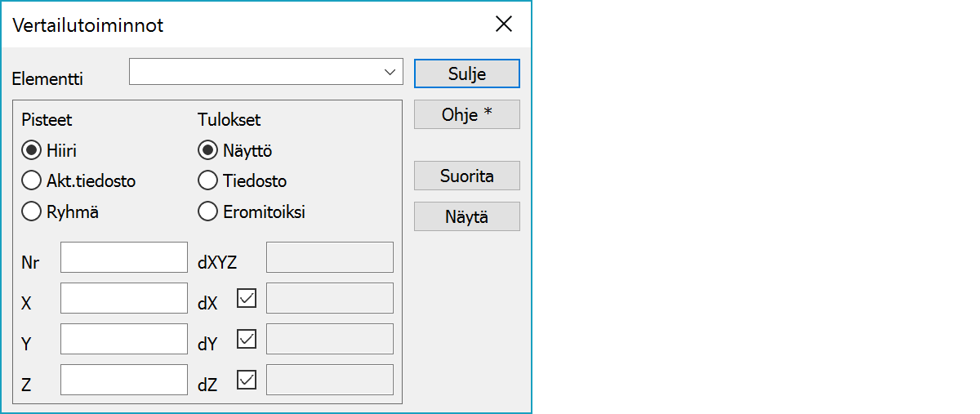Choose Akt.tiedosto as points source
This screenshot has width=980, height=414.
(32, 180)
